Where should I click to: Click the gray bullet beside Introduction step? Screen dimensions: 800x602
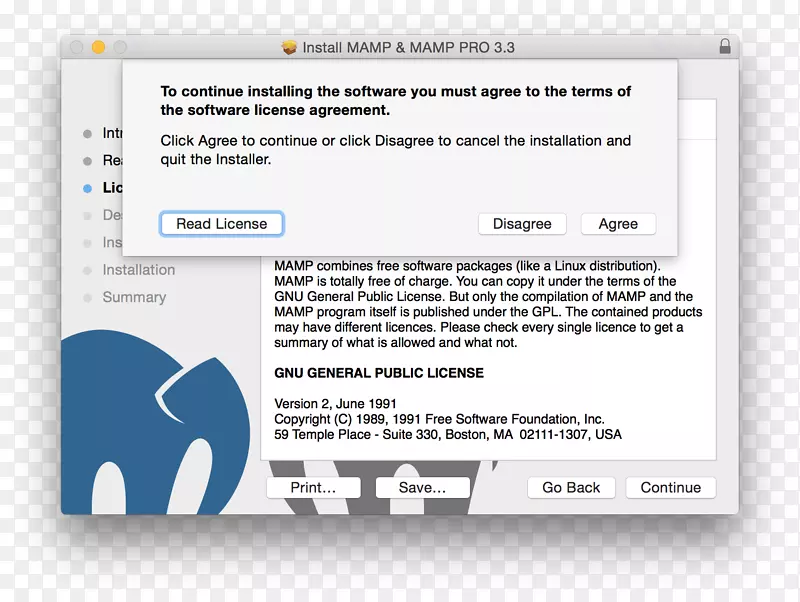pyautogui.click(x=87, y=134)
